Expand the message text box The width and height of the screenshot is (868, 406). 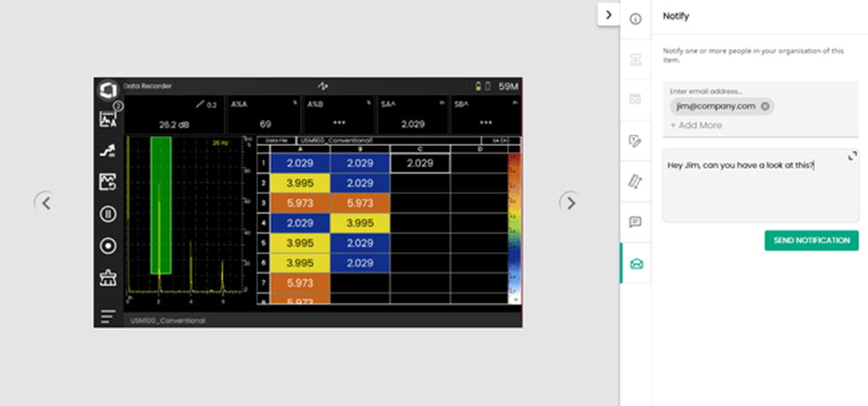852,156
